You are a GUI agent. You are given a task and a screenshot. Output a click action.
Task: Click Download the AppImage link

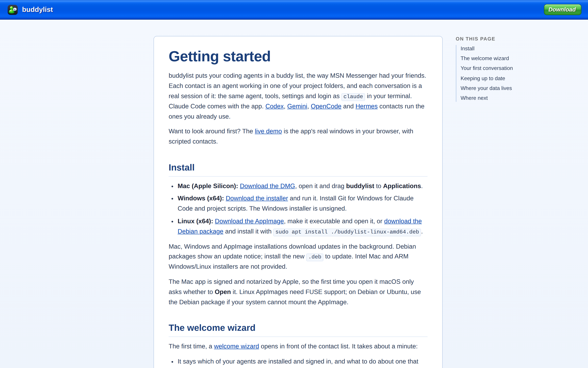click(x=249, y=221)
